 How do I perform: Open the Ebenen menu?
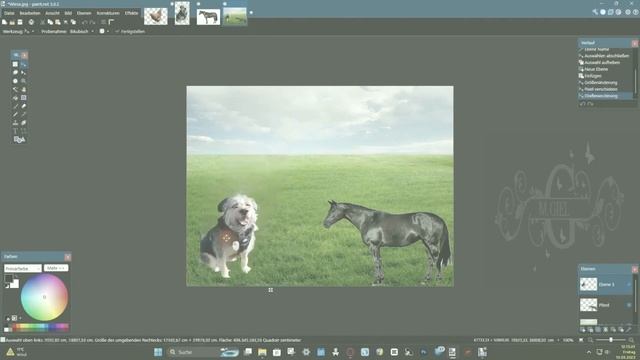[x=84, y=13]
